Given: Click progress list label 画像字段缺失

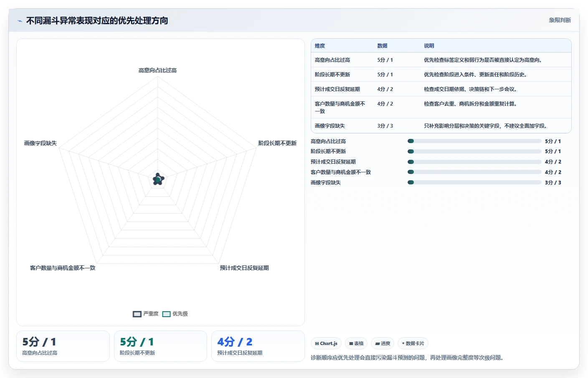Looking at the screenshot, I should 326,183.
